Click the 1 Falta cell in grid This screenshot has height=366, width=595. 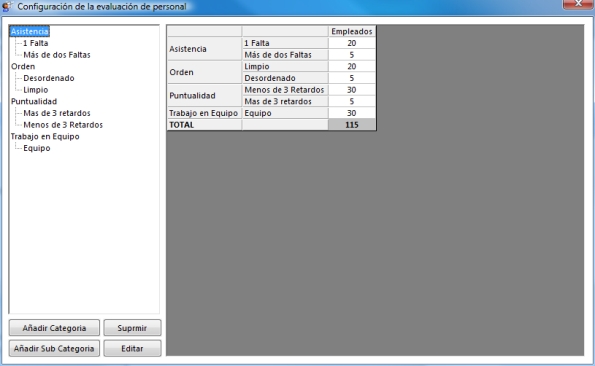point(285,43)
